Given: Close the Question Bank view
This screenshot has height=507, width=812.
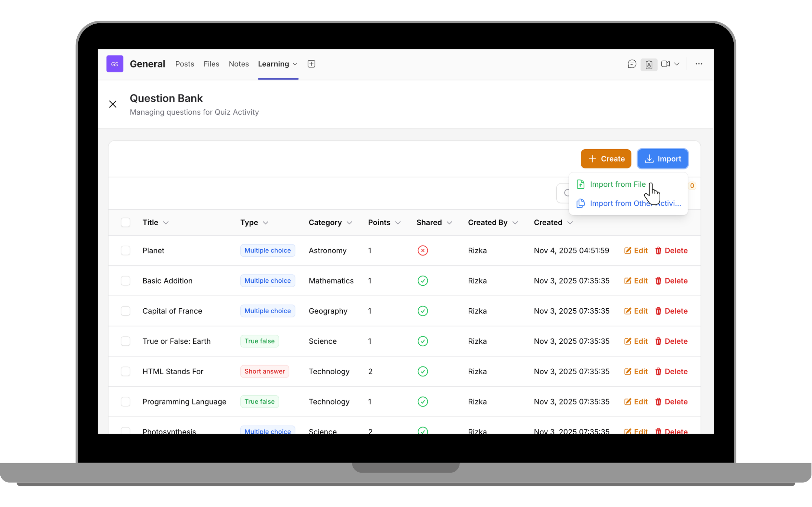Looking at the screenshot, I should coord(113,104).
